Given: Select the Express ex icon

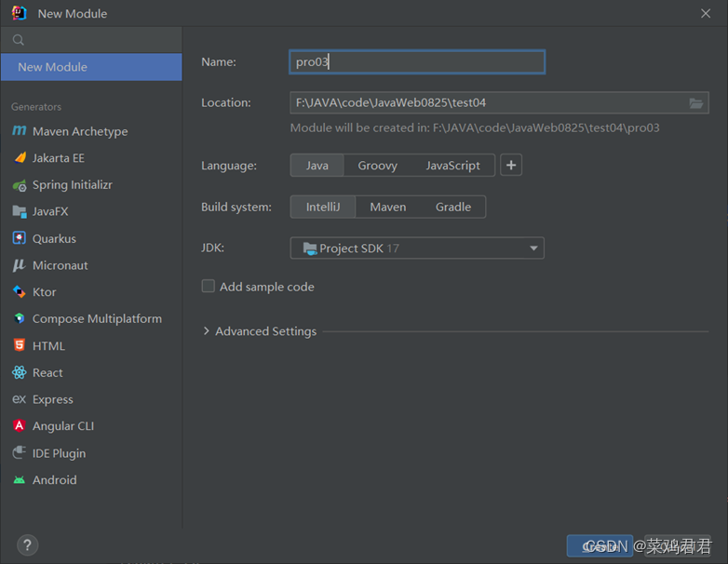Looking at the screenshot, I should coord(19,399).
